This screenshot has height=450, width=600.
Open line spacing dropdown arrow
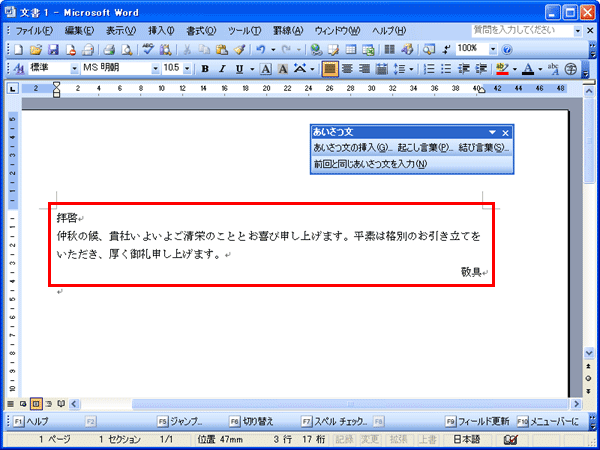coord(411,69)
